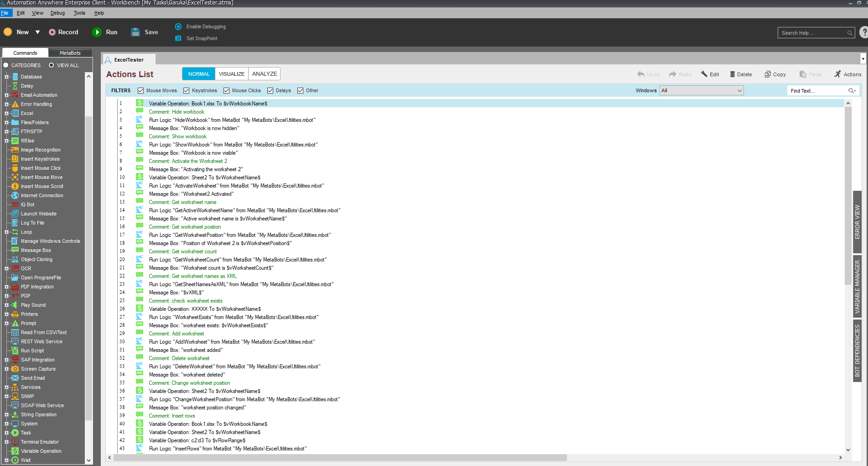868x466 pixels.
Task: Switch to the VISUALIZE view tab
Action: pos(232,74)
